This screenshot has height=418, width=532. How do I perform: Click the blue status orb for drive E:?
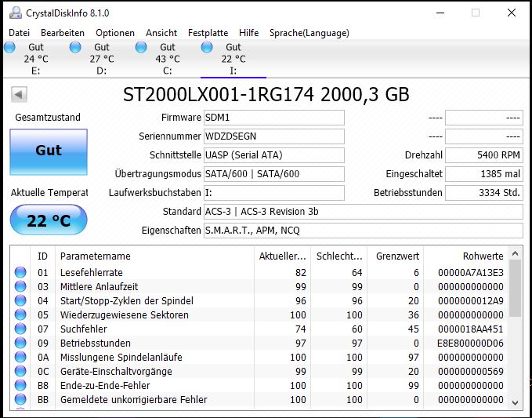pos(9,47)
